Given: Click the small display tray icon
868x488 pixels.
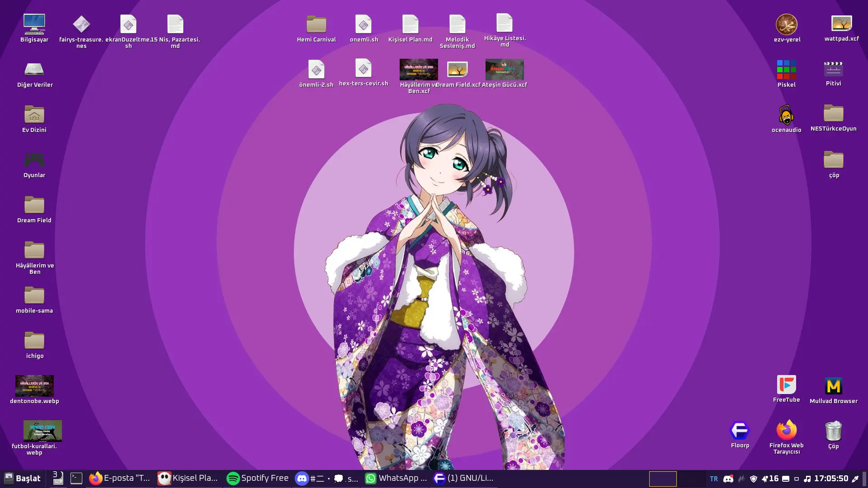Looking at the screenshot, I should [797, 479].
